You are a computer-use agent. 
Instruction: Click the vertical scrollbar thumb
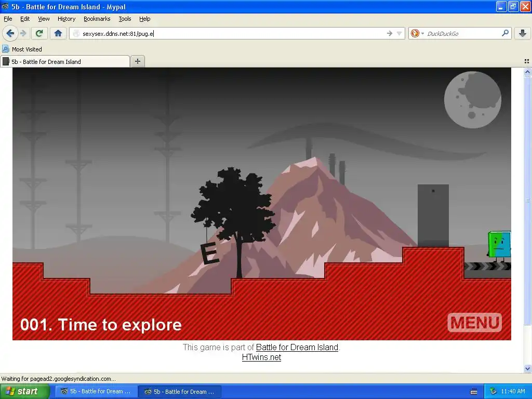[x=527, y=200]
